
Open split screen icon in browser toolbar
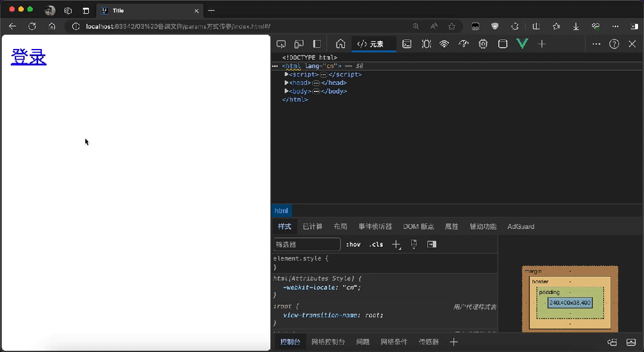tap(536, 26)
